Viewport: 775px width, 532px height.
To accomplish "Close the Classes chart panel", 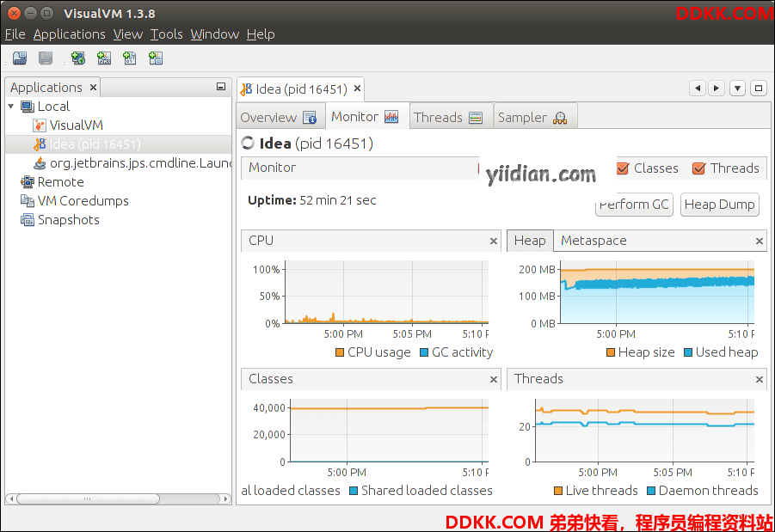I will (x=493, y=379).
